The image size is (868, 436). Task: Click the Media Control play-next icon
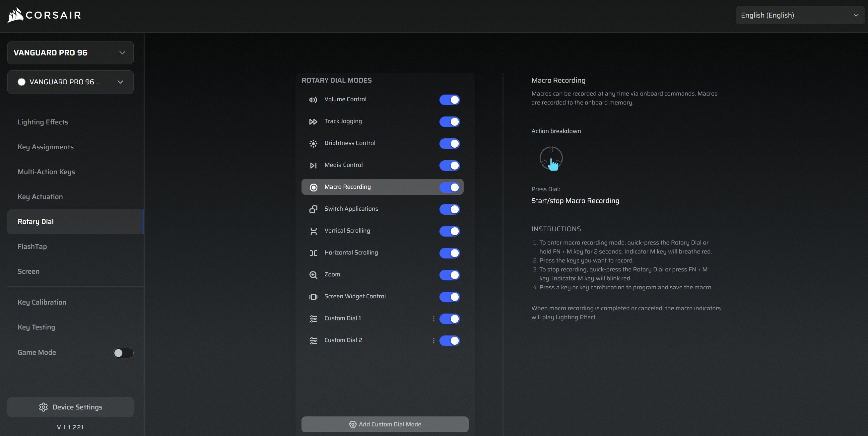(313, 166)
